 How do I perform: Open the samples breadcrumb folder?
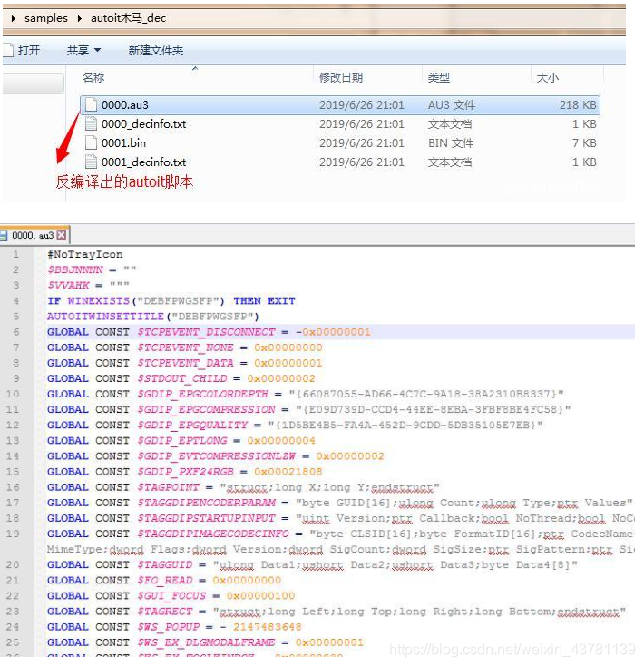pyautogui.click(x=46, y=18)
